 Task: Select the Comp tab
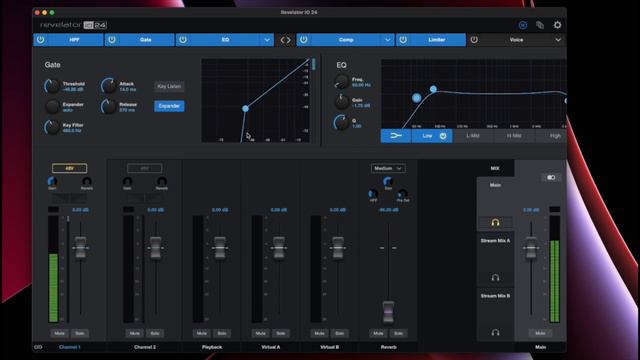pos(346,40)
